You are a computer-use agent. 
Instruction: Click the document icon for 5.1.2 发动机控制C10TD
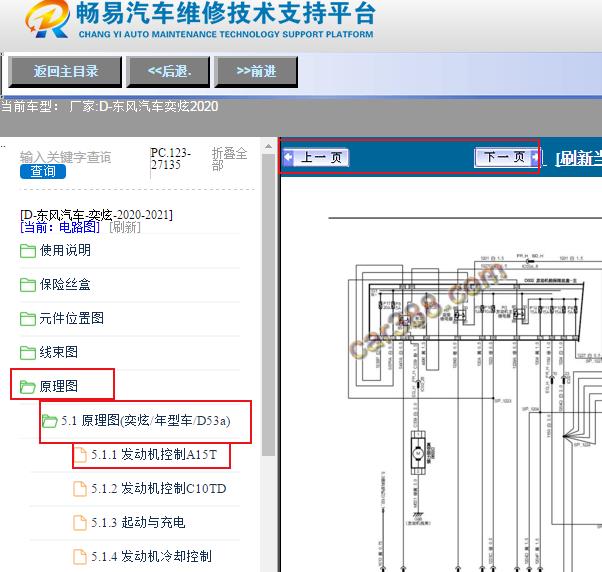(x=80, y=489)
